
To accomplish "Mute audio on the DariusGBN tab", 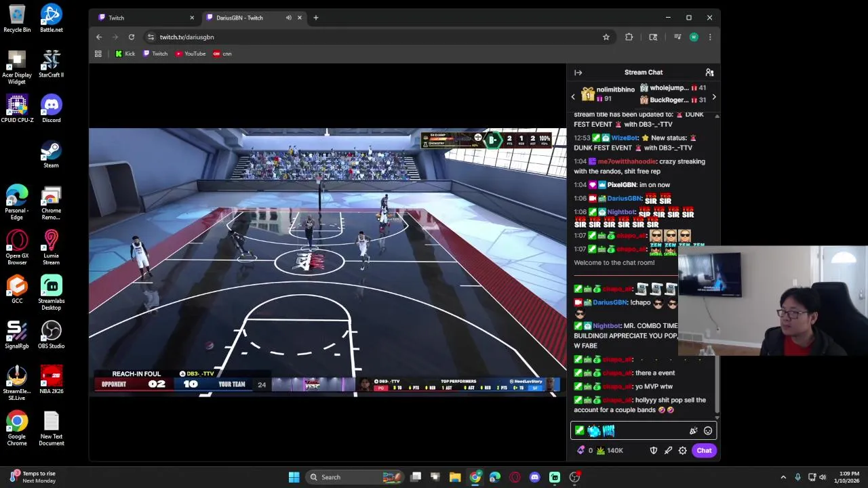I will (x=288, y=18).
